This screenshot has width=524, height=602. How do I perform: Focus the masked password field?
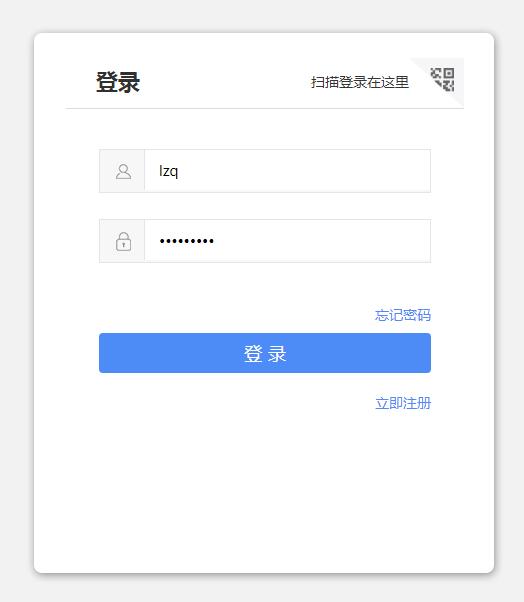[288, 241]
